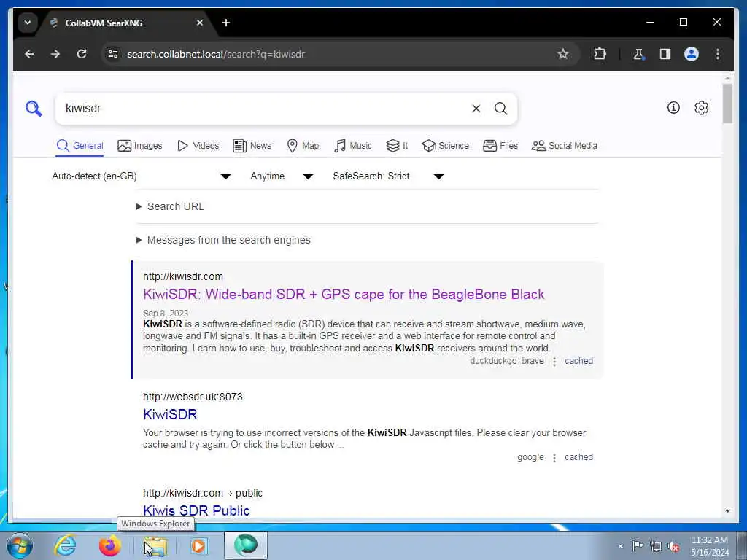
Task: Close the CollabVM SearXNG tab
Action: click(x=200, y=23)
